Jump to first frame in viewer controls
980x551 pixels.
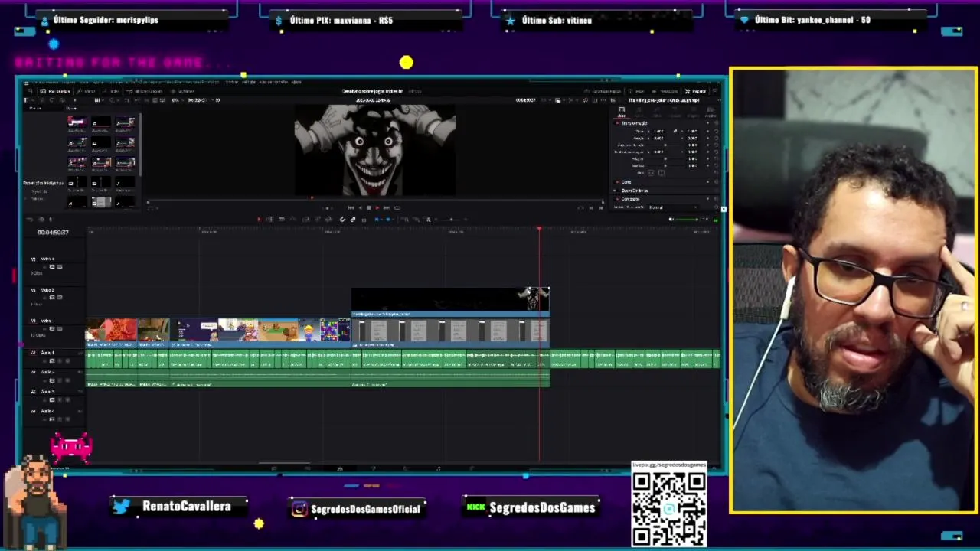(351, 207)
